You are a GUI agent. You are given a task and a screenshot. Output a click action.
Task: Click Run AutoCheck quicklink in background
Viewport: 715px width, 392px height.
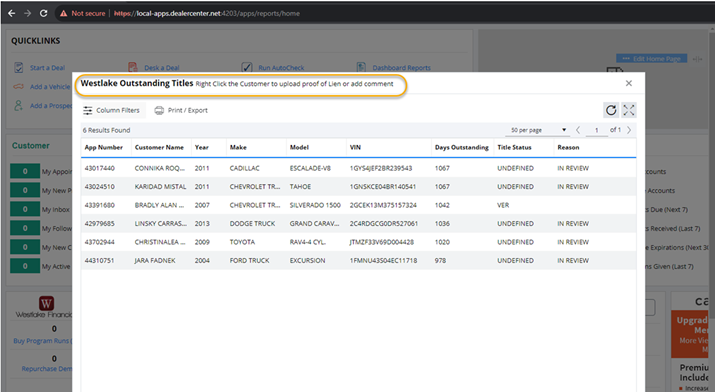[x=281, y=68]
